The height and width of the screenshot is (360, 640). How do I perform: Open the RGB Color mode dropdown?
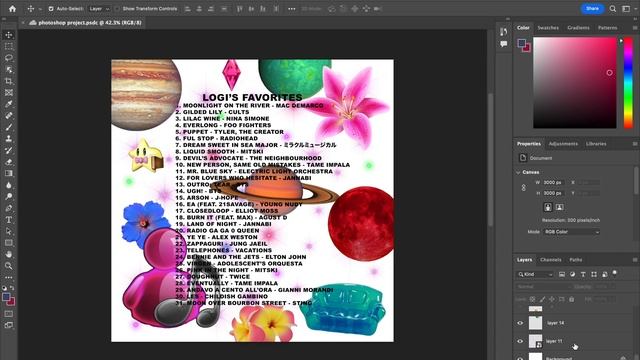click(x=571, y=232)
